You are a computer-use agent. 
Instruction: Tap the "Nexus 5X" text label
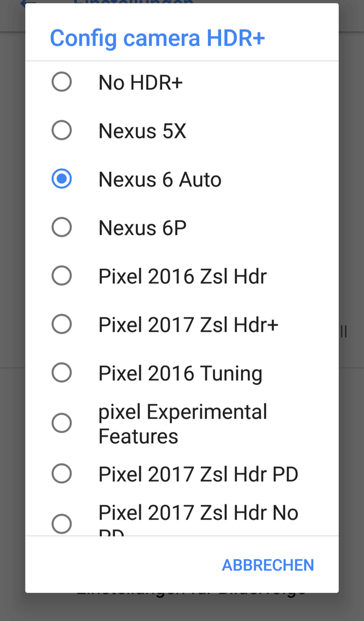(x=142, y=131)
